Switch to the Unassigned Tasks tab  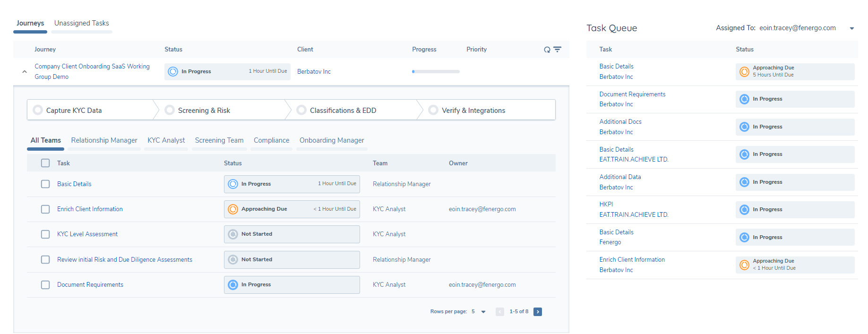point(81,23)
